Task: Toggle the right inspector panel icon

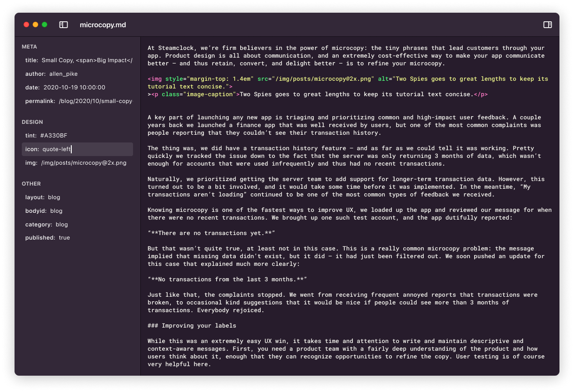Action: (x=548, y=24)
